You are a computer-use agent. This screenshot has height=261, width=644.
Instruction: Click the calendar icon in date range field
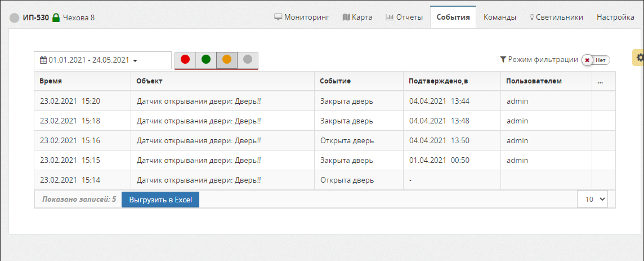(43, 60)
